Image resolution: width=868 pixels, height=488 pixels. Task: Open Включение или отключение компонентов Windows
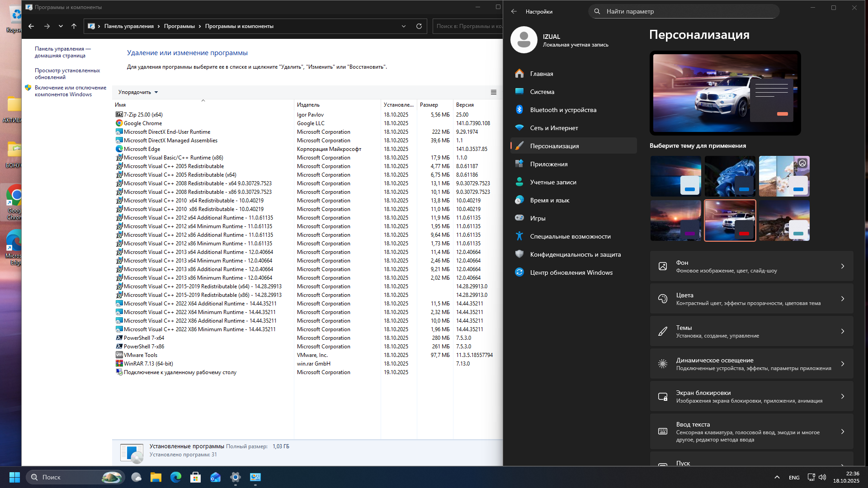click(70, 91)
